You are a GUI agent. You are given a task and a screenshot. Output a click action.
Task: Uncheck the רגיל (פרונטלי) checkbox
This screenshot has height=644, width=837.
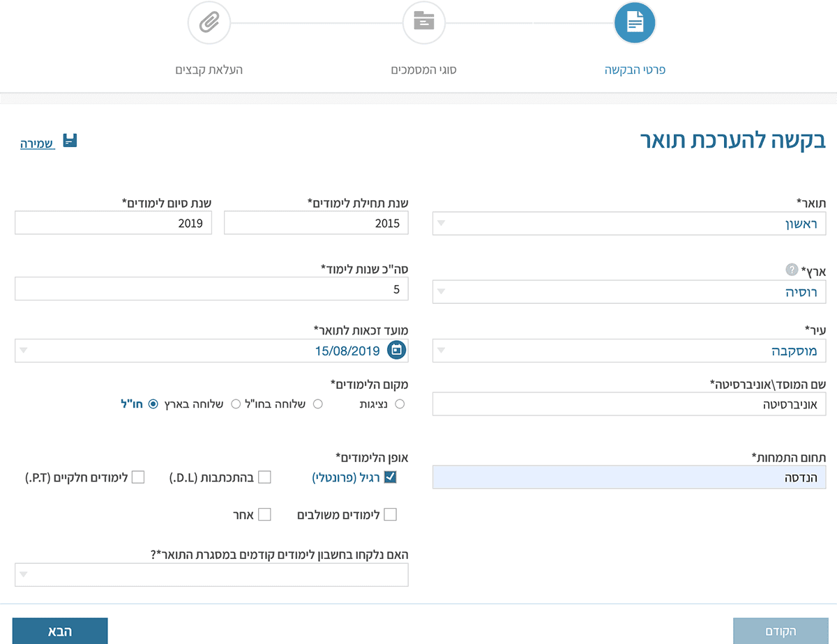(x=390, y=477)
